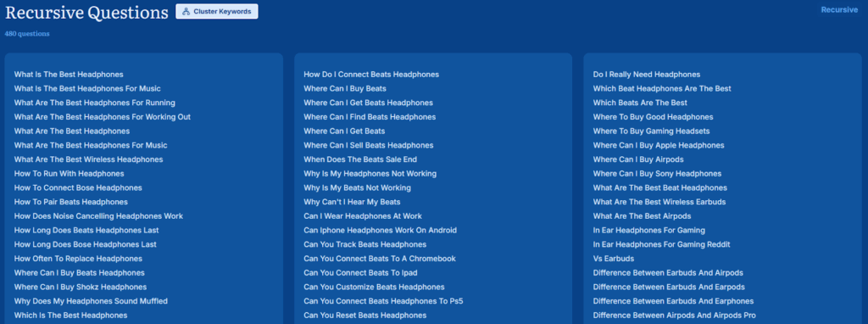
Task: Select 'Can You Reset Beats Headphones'
Action: pyautogui.click(x=364, y=316)
